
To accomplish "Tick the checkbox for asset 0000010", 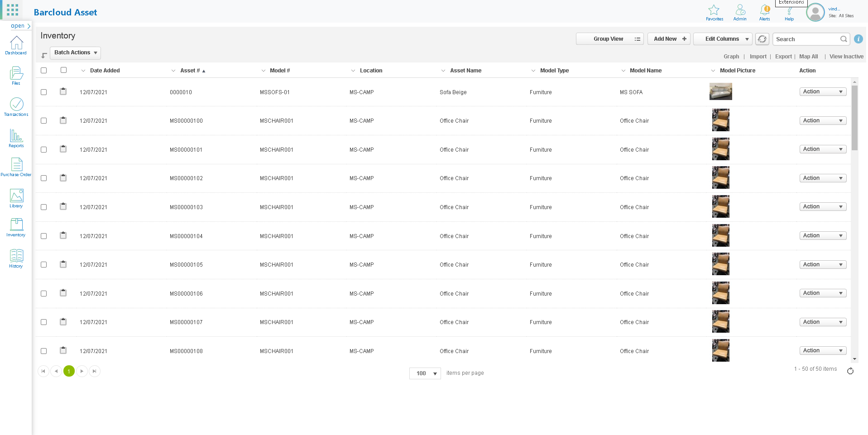I will (44, 92).
